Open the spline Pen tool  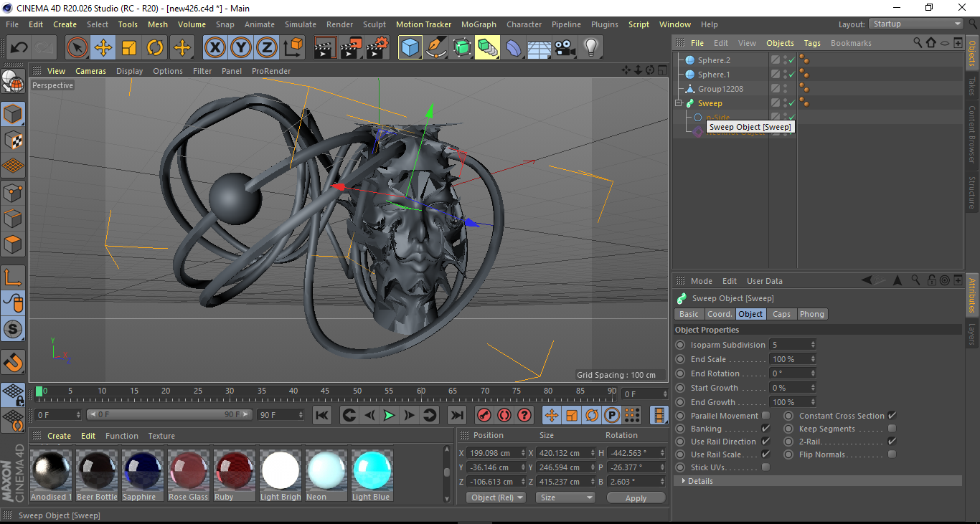click(x=436, y=48)
